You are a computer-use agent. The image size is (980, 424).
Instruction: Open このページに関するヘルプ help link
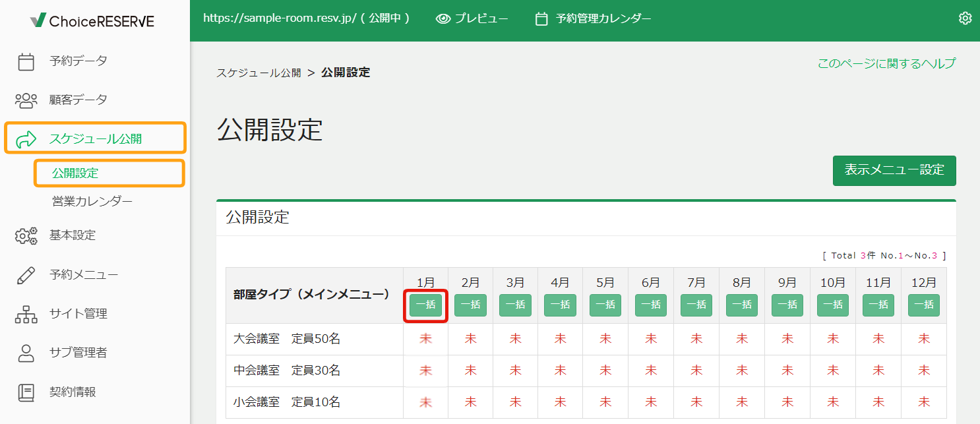(x=886, y=63)
